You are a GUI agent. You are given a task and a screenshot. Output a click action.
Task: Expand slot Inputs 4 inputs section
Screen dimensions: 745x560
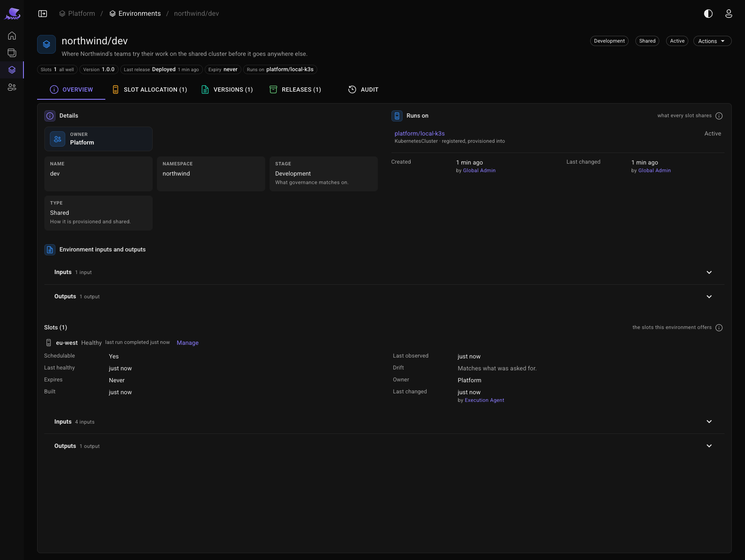[x=384, y=422]
